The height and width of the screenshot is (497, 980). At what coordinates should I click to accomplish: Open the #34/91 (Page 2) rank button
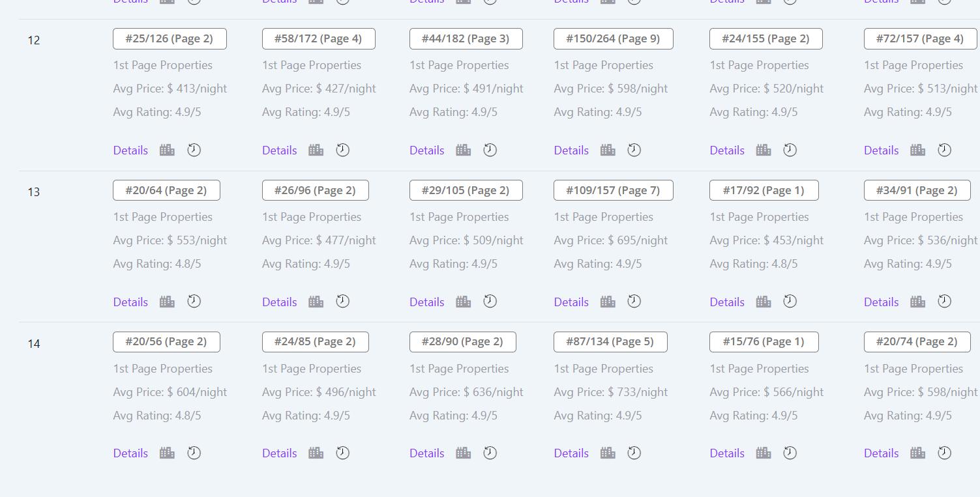click(x=917, y=190)
